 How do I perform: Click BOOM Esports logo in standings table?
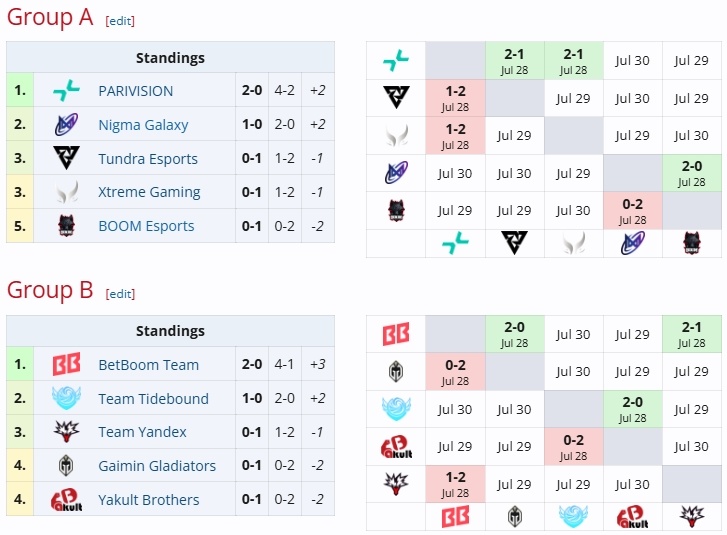(66, 226)
